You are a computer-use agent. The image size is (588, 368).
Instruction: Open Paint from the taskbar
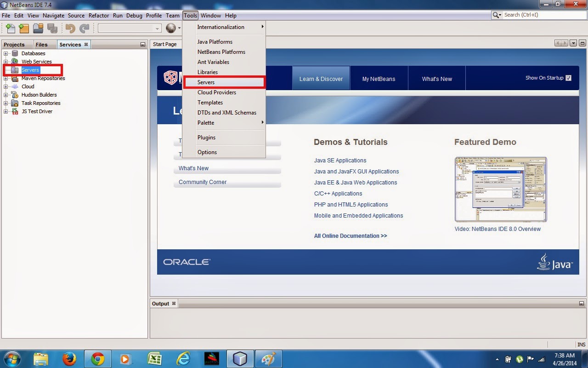[x=269, y=359]
